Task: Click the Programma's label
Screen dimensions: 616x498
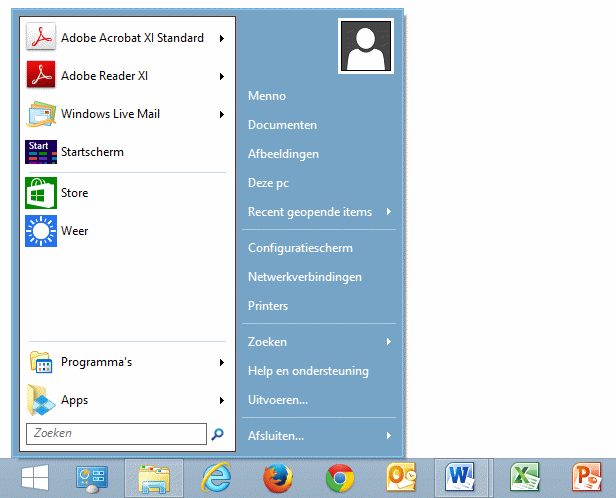Action: 96,362
